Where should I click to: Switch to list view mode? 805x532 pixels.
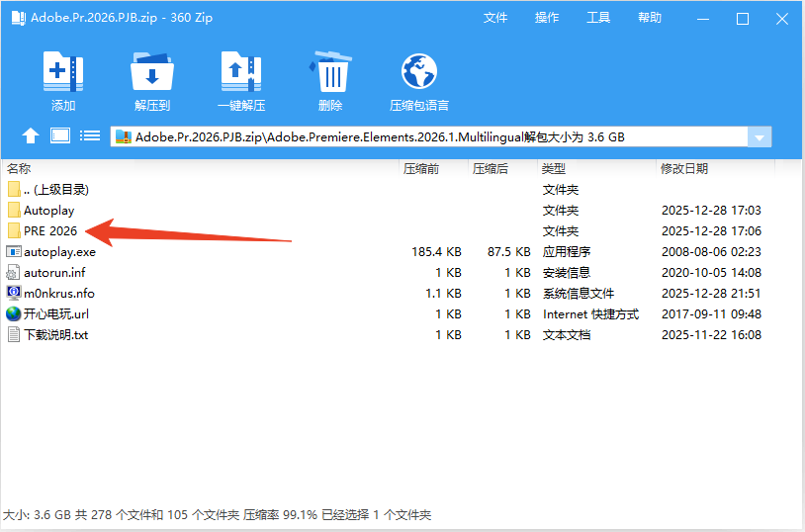pos(90,136)
